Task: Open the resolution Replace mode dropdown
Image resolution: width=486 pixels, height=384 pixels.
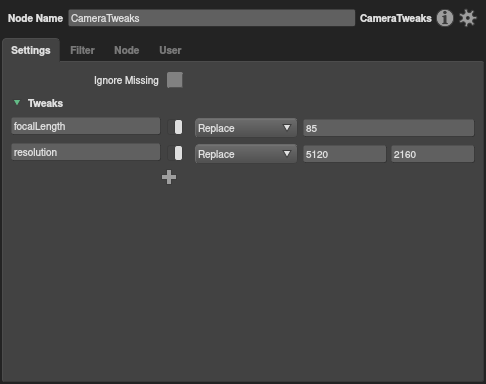Action: click(x=246, y=154)
